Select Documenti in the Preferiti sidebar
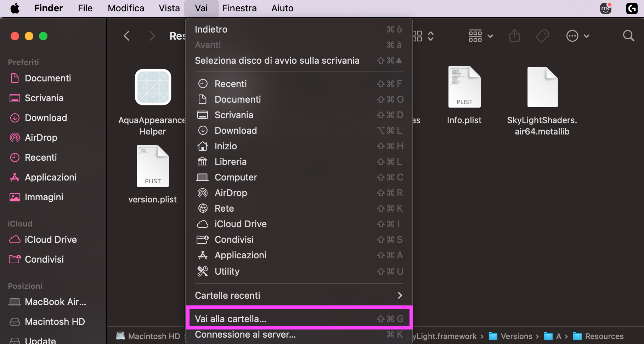Image resolution: width=644 pixels, height=344 pixels. coord(49,78)
